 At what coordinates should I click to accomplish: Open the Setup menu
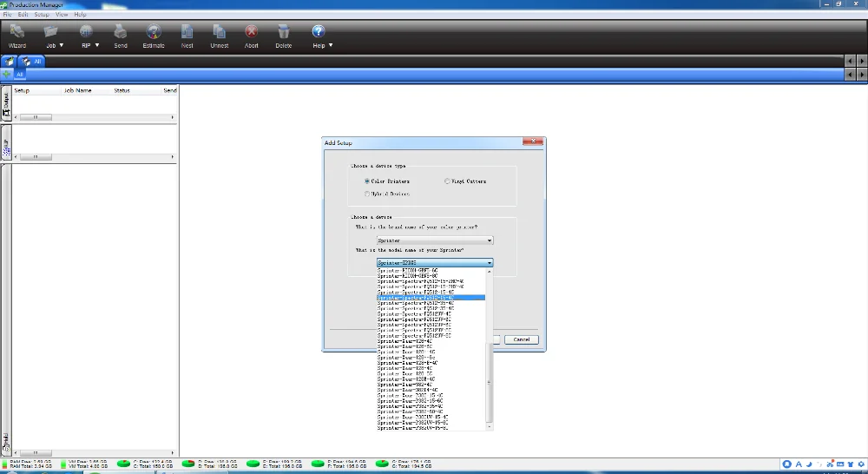[x=42, y=15]
